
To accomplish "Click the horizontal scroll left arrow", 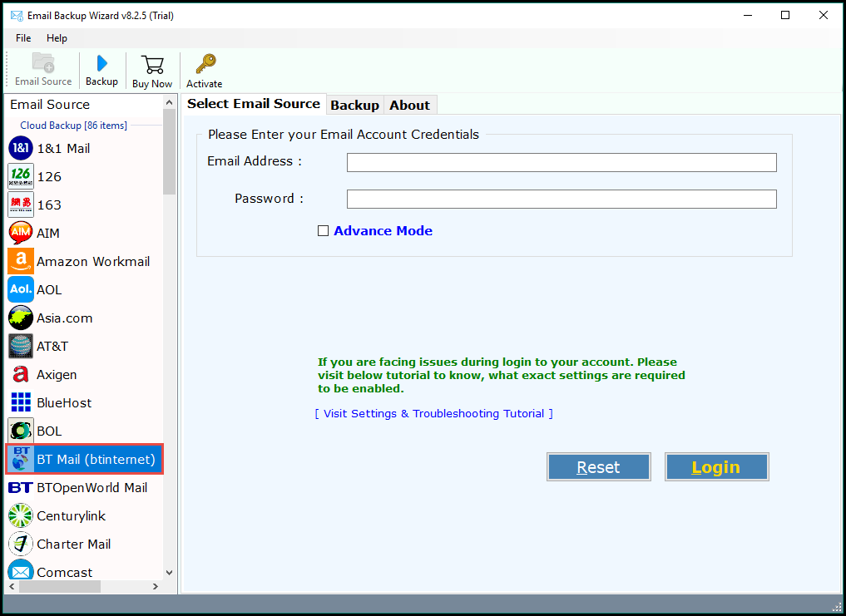I will [12, 586].
